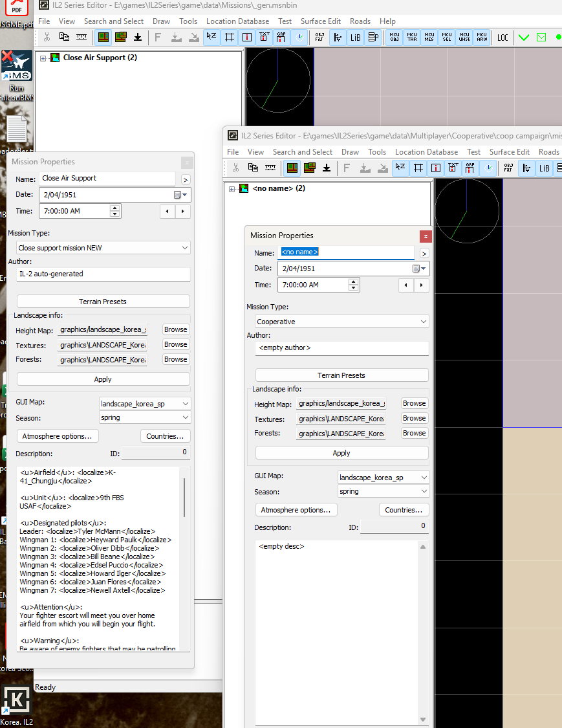Toggle the TXT icon in the _gen.msnbin toolbar

click(264, 37)
